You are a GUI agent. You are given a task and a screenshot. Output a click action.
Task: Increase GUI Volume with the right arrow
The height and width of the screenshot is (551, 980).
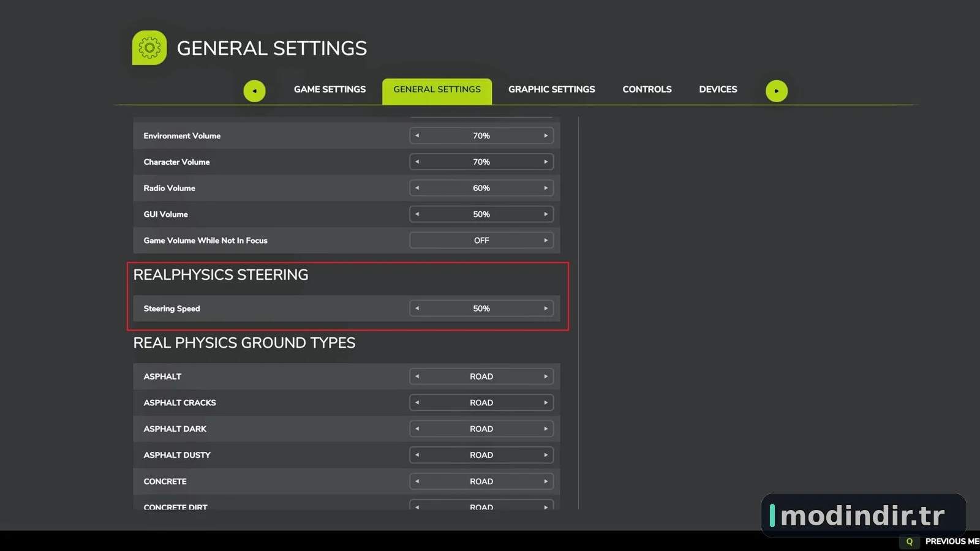pos(546,214)
